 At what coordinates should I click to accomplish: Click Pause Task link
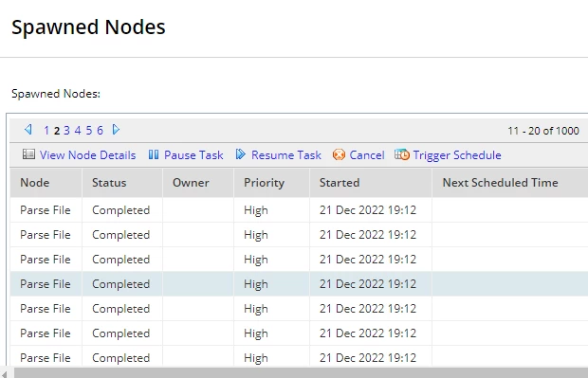193,155
